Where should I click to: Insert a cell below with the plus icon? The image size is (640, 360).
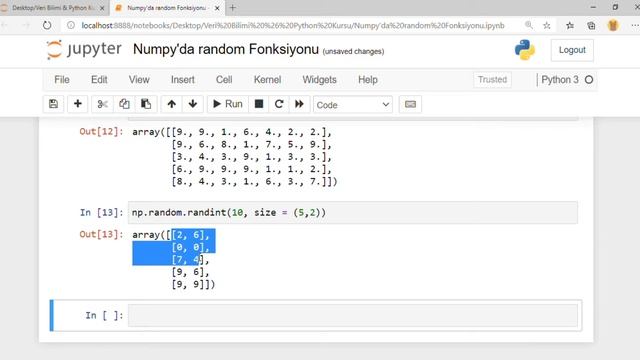coord(78,104)
